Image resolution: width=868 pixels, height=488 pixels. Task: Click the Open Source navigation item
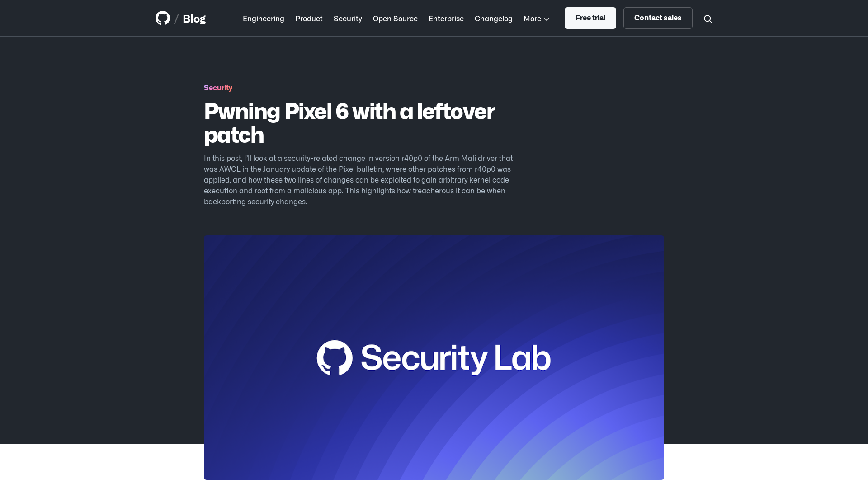click(395, 18)
